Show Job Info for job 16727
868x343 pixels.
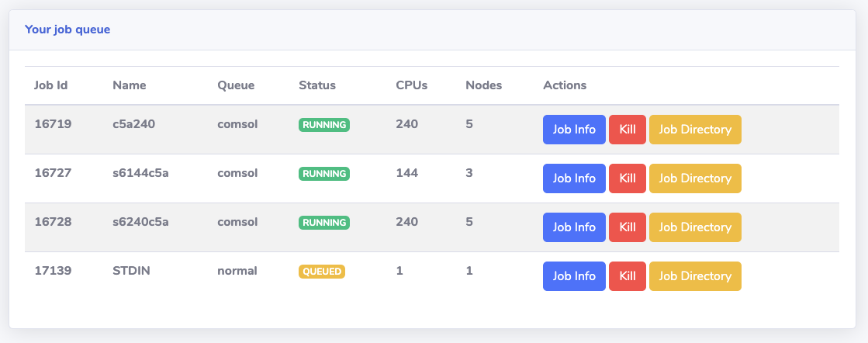[x=574, y=178]
